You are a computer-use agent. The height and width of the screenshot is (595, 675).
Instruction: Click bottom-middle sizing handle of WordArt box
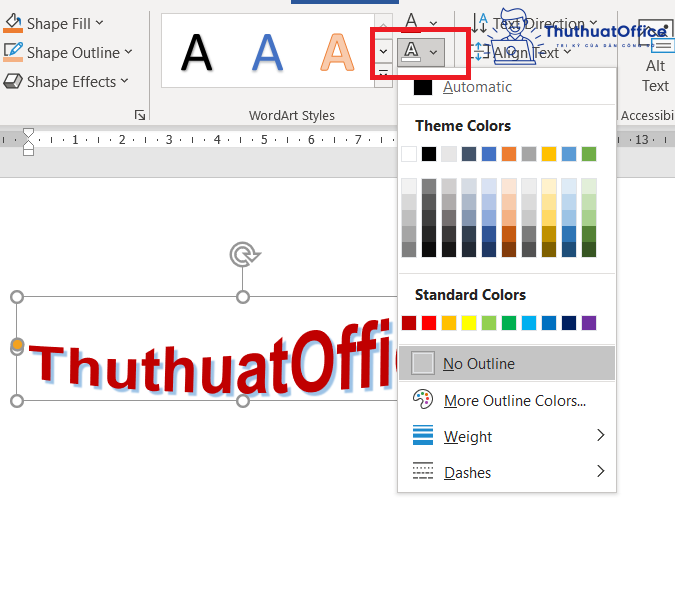point(243,401)
